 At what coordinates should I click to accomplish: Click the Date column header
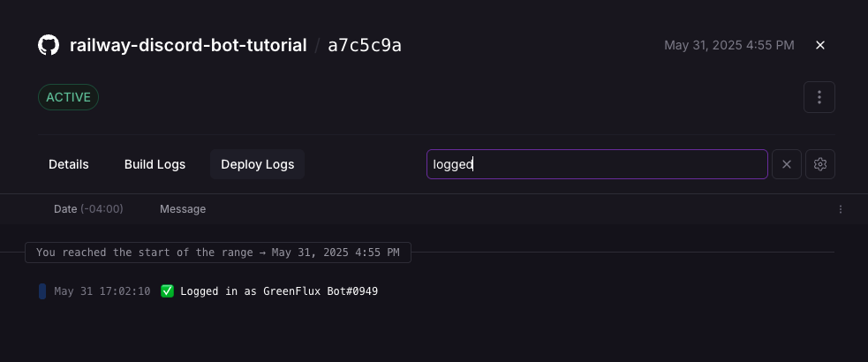click(x=88, y=209)
